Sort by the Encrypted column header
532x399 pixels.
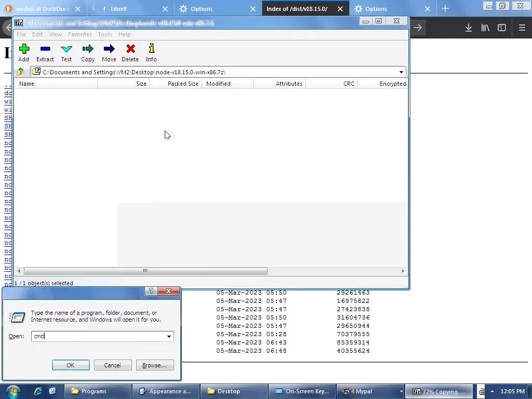[383, 84]
